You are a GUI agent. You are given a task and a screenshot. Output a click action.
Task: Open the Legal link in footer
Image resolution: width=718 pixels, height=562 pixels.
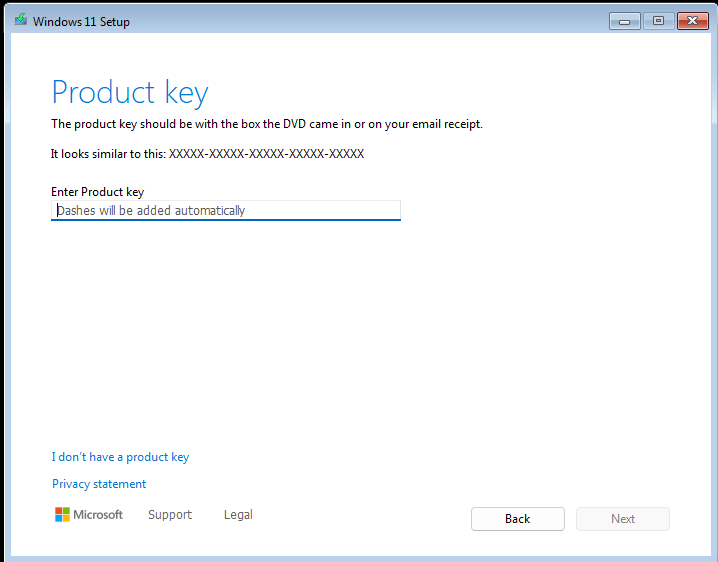(238, 515)
